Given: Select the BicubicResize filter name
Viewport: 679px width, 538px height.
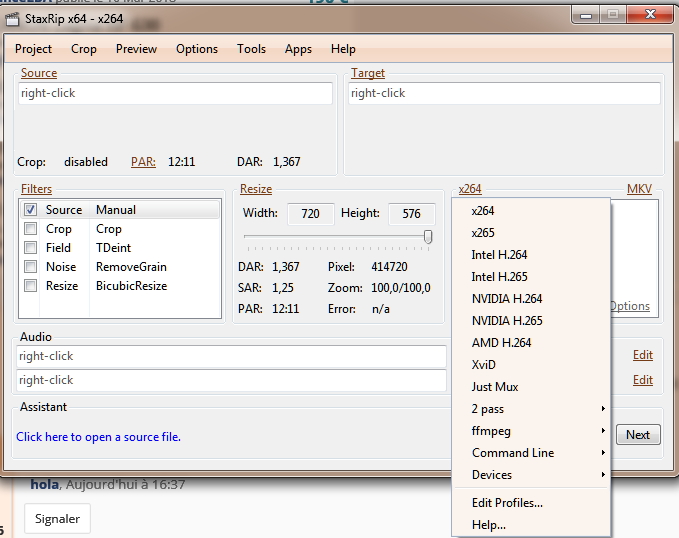Looking at the screenshot, I should (131, 286).
